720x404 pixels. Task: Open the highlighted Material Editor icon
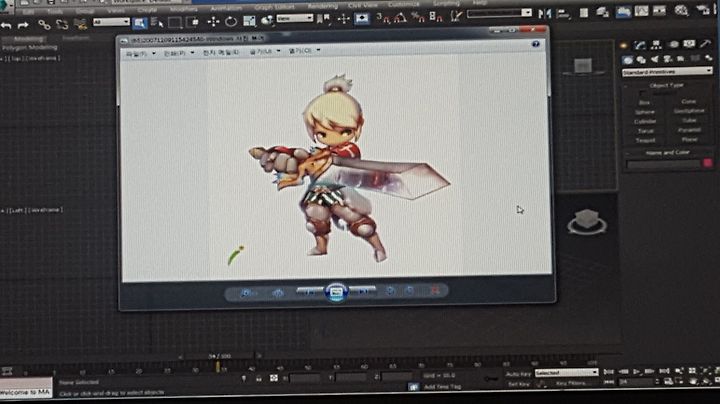[x=623, y=11]
